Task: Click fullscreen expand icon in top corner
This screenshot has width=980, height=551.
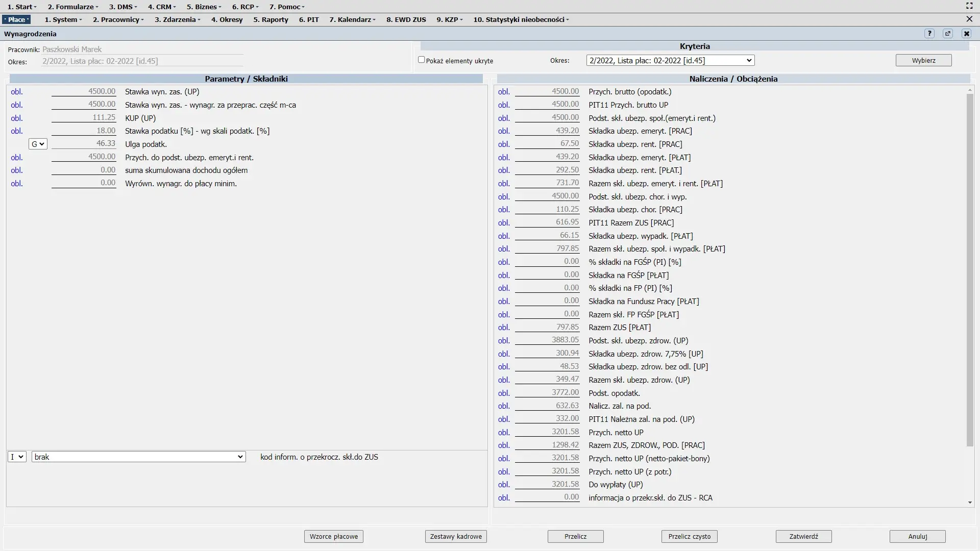Action: (x=969, y=6)
